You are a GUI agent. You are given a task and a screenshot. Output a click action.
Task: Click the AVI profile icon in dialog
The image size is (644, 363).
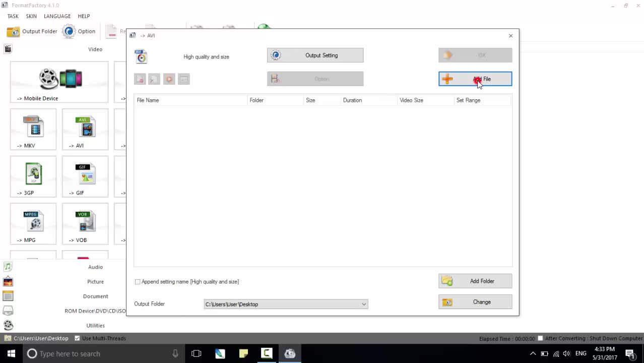[141, 56]
